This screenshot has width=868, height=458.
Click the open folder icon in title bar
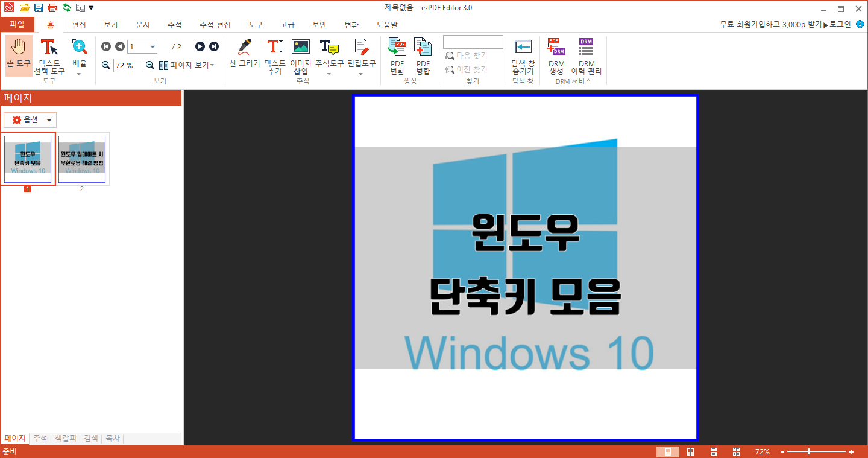[25, 8]
